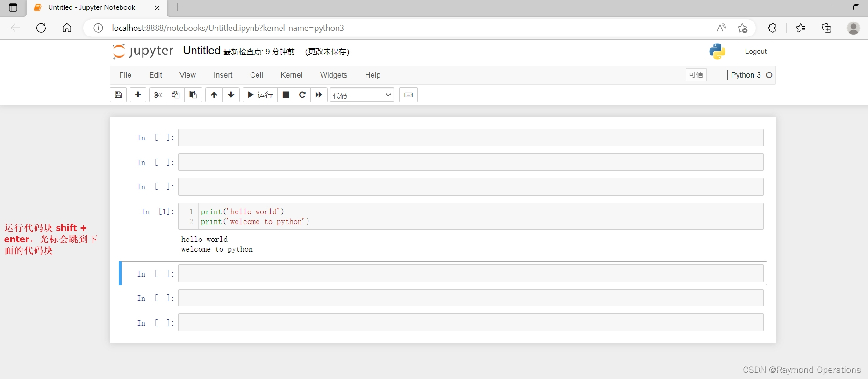Open the Kernel menu

click(x=292, y=75)
